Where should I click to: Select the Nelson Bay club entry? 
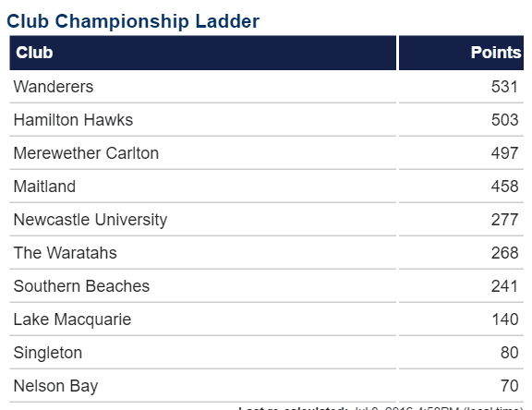[56, 386]
